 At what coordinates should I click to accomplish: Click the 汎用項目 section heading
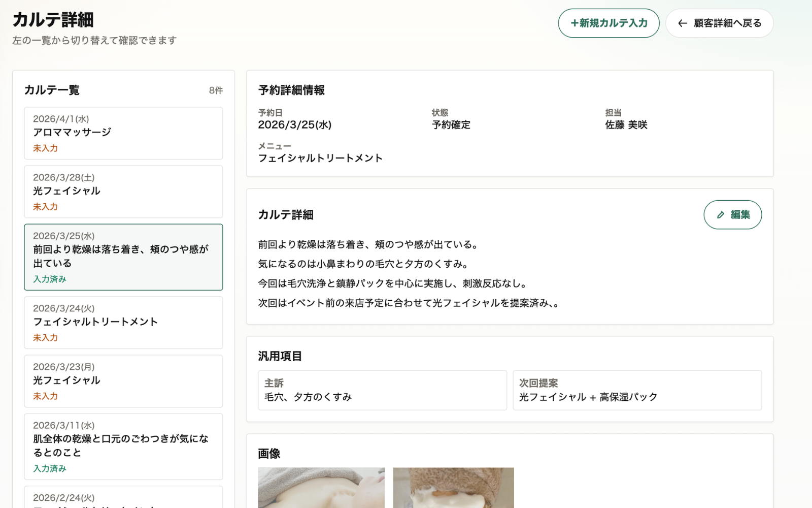(x=280, y=356)
